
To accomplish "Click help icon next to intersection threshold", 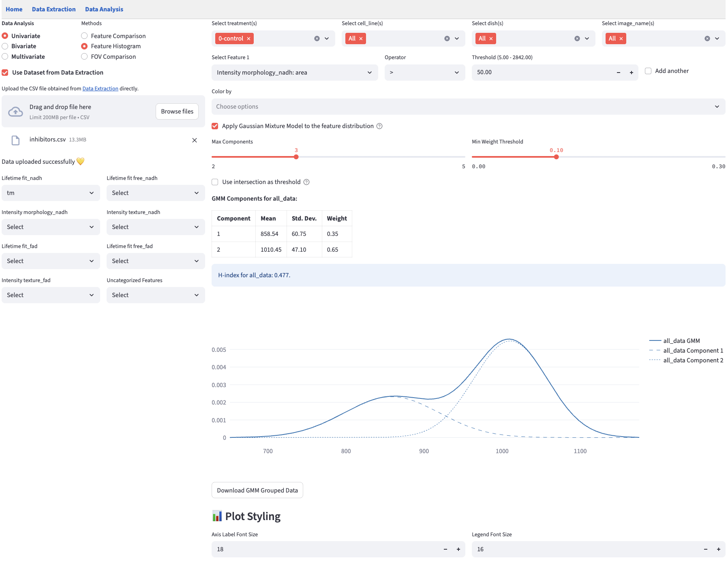I will click(x=306, y=182).
